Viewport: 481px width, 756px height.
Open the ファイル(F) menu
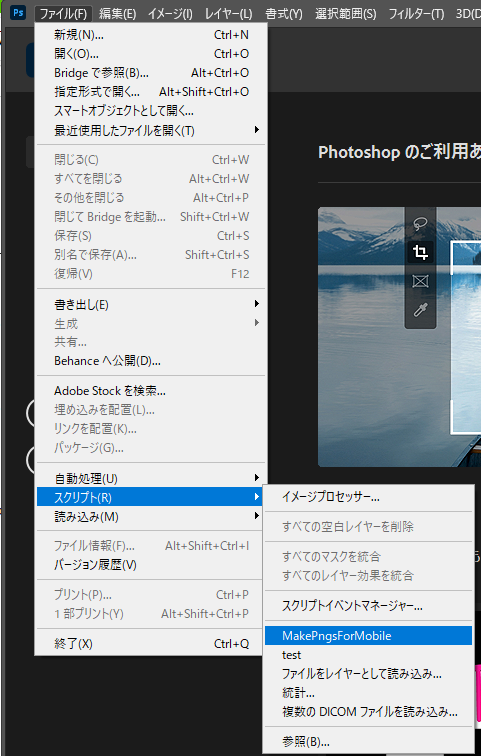point(63,13)
